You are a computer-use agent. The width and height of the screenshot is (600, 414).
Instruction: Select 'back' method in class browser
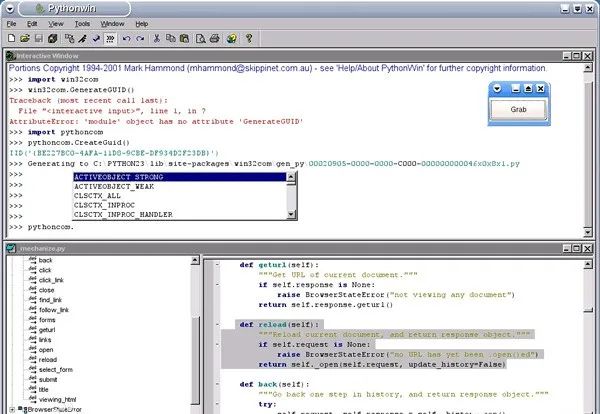46,260
